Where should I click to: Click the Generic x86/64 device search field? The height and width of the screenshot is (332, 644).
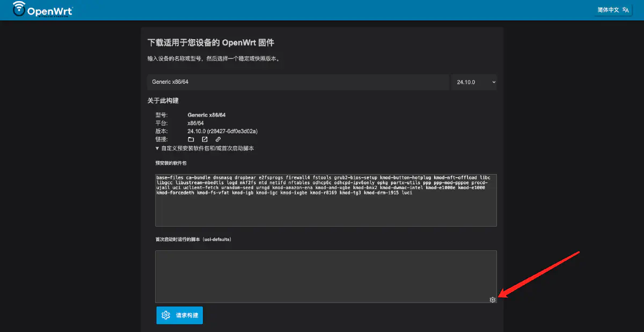298,82
